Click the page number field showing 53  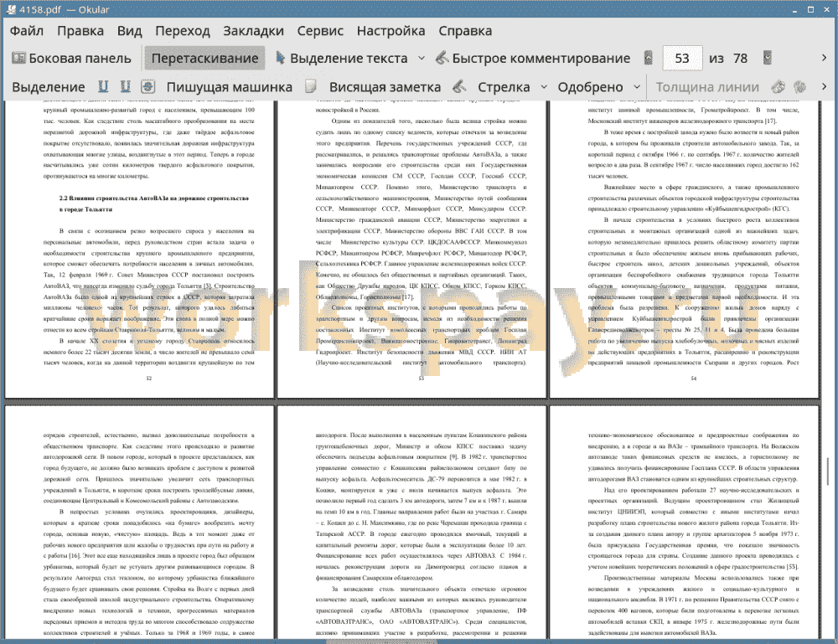(682, 59)
